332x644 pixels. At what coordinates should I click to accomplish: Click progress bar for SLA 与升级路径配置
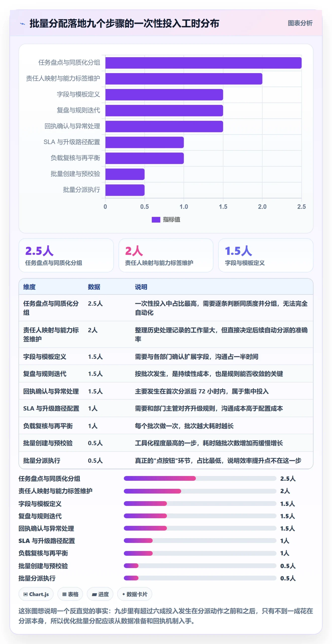[x=200, y=540]
